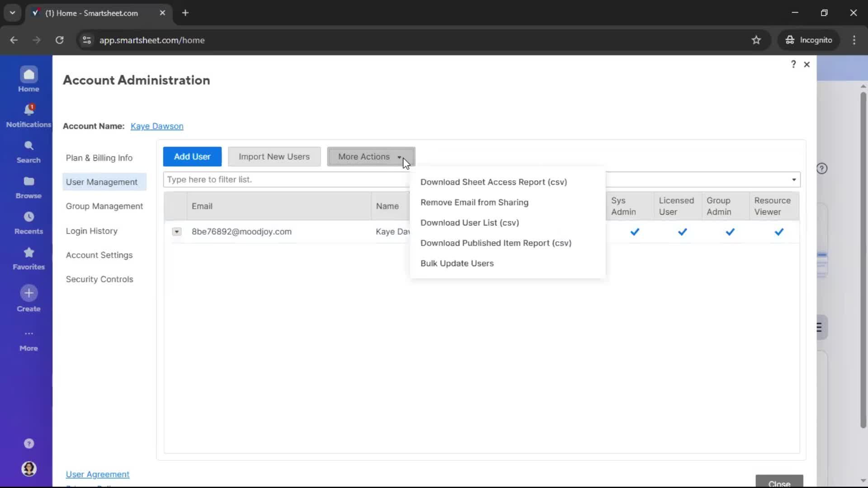Select Download User List (csv)
The width and height of the screenshot is (868, 488).
coord(469,223)
